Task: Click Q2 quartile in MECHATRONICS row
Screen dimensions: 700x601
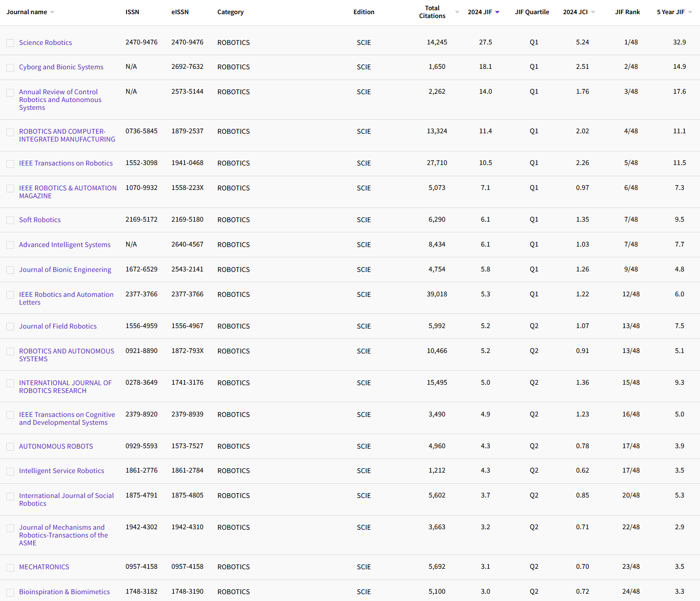Action: [x=534, y=567]
